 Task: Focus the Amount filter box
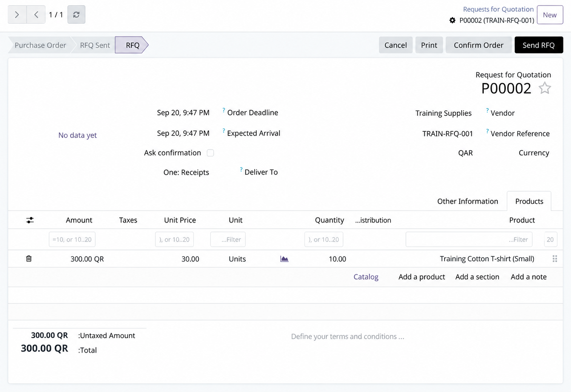pos(72,240)
